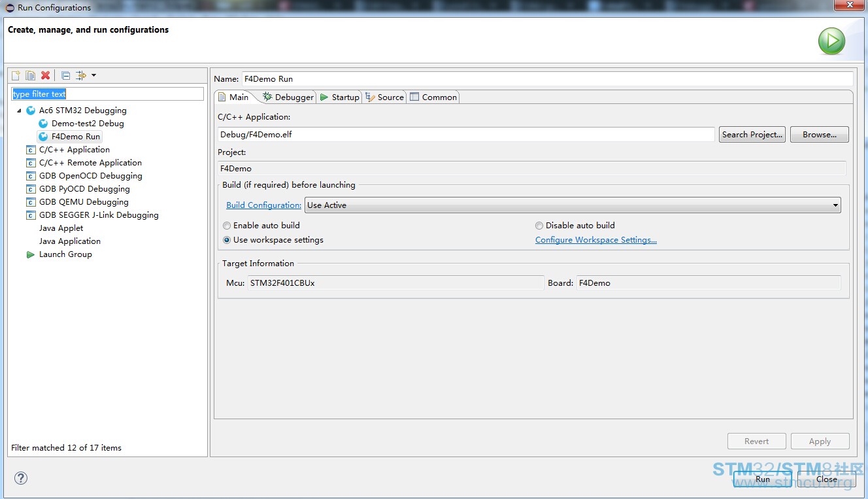Click the Search Project... button
This screenshot has width=868, height=499.
pos(752,135)
